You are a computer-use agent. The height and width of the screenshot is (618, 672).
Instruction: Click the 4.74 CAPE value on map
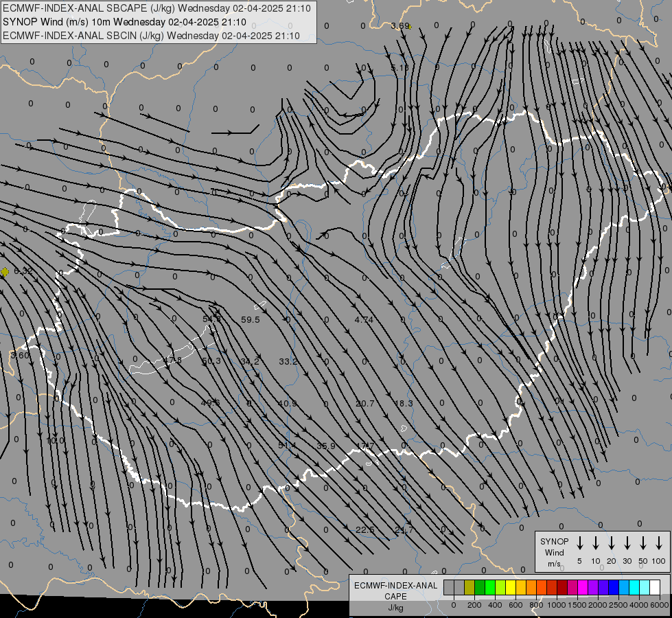coord(364,320)
